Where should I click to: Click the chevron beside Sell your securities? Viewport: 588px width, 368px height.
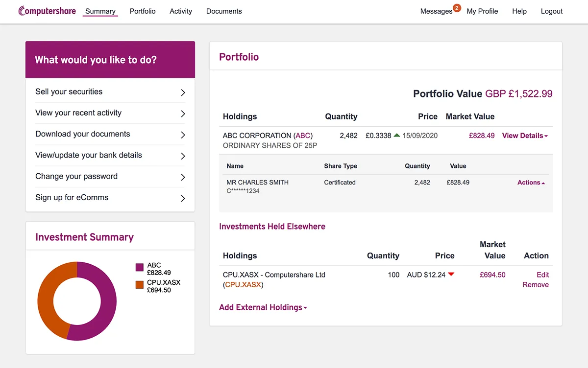182,92
